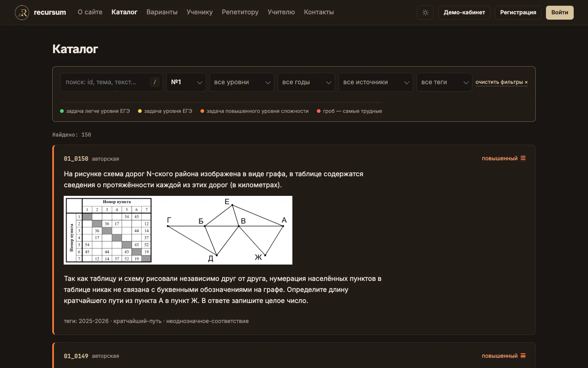Image resolution: width=588 pixels, height=368 pixels.
Task: Click the tag 'неоднозначное-соответствие'
Action: pos(207,321)
